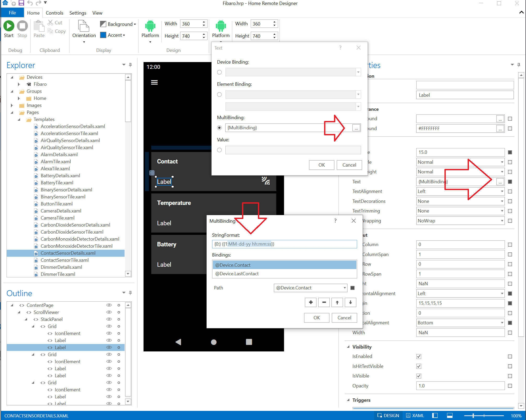526x420 pixels.
Task: Click the Cut scissors icon
Action: pos(50,23)
